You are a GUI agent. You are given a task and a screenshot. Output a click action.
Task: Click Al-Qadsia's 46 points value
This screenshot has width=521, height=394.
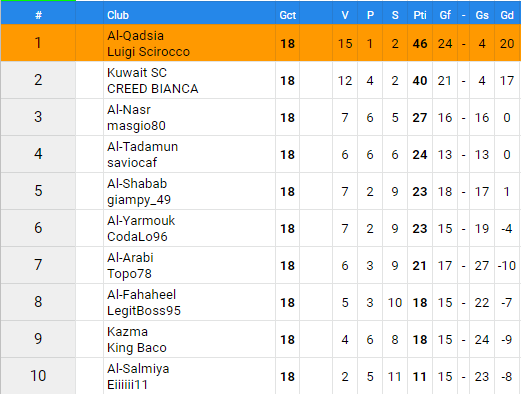click(420, 43)
